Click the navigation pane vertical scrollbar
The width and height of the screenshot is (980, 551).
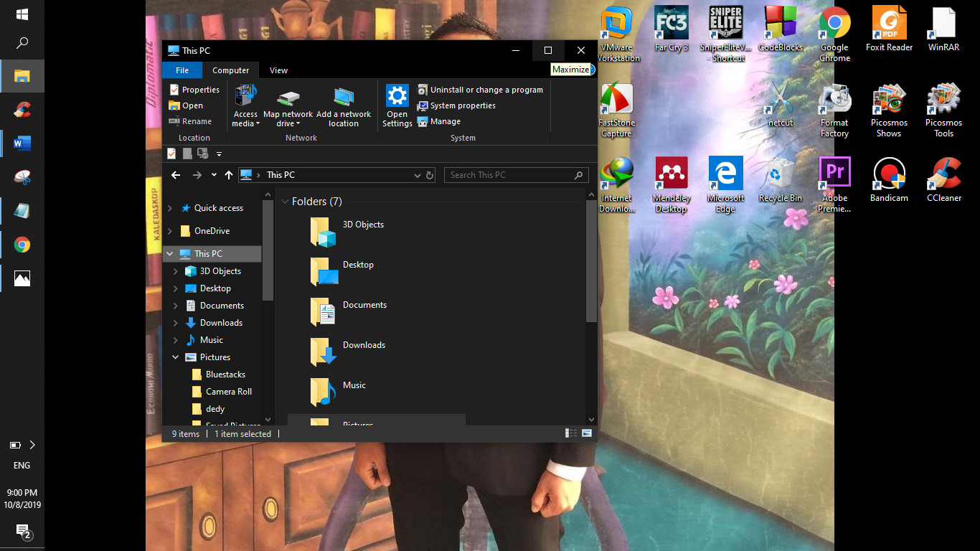point(268,250)
